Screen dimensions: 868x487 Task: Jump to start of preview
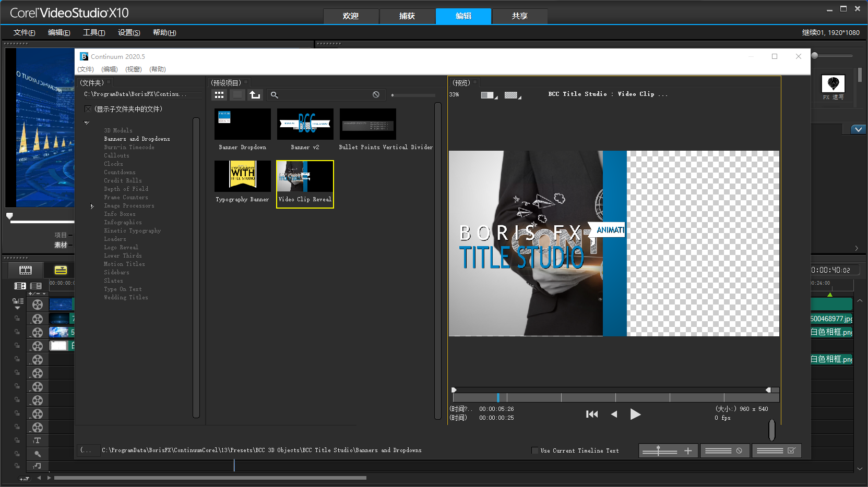tap(592, 414)
